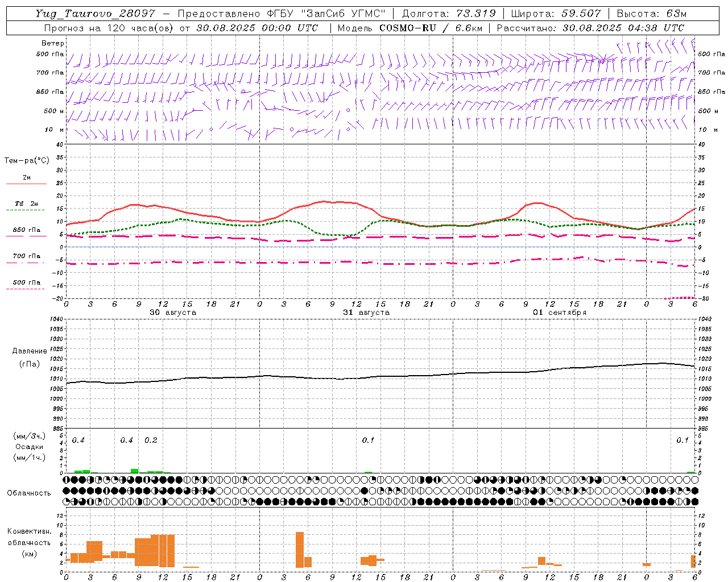Click the (мм/3ч.) precipitation unit label
728x582 pixels.
pos(29,436)
